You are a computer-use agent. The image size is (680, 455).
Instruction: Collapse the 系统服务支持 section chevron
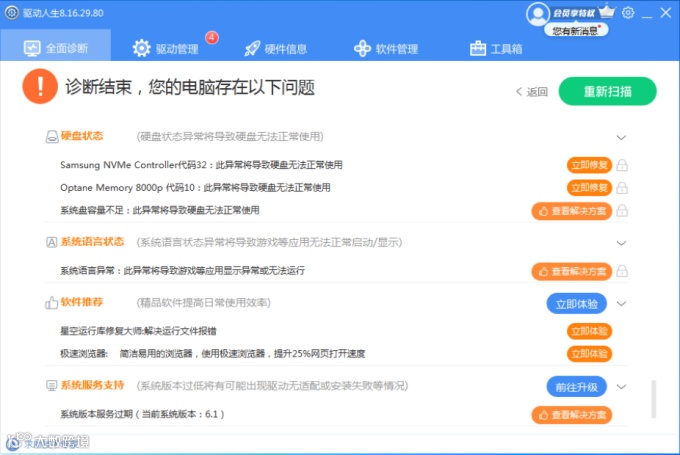621,386
